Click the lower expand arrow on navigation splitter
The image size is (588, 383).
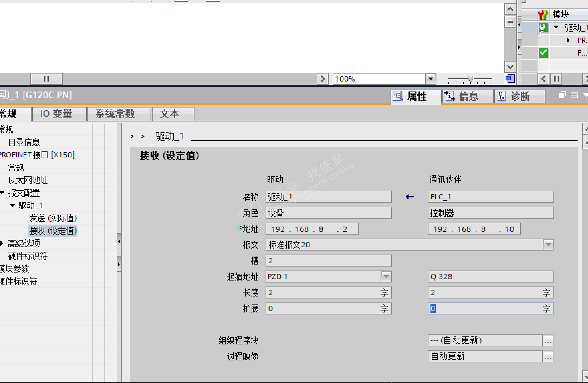[119, 264]
